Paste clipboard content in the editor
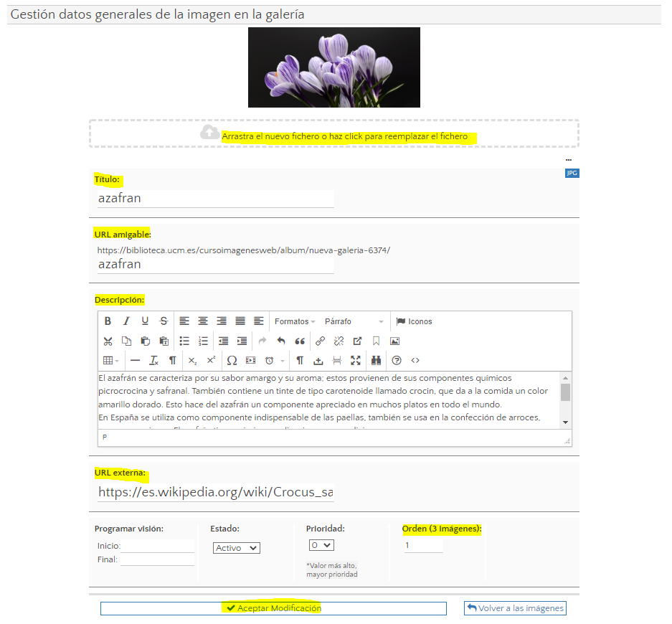672x624 pixels. tap(146, 341)
